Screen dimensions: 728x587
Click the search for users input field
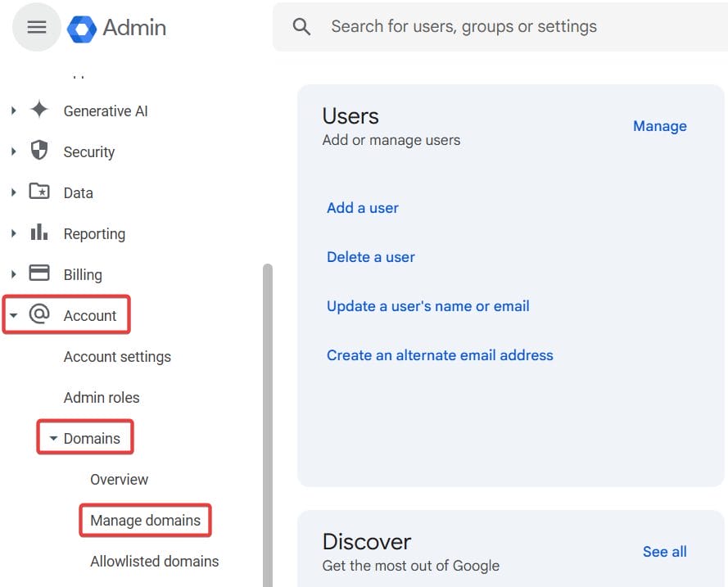pos(463,26)
